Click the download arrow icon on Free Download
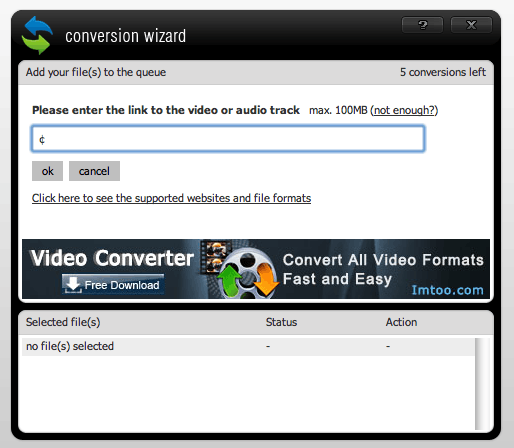 (73, 284)
